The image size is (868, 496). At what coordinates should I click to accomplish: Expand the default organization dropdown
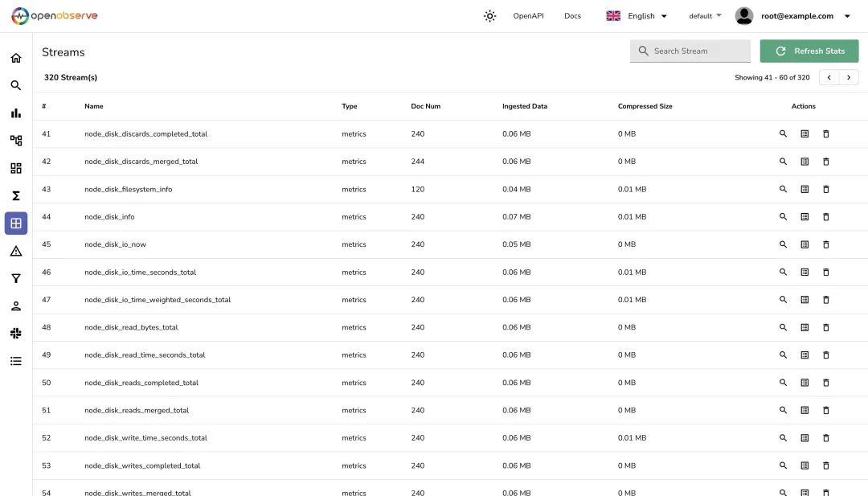(704, 14)
